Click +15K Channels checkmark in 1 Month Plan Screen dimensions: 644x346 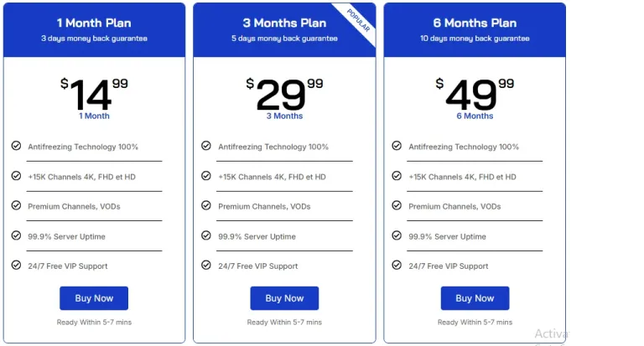point(16,176)
